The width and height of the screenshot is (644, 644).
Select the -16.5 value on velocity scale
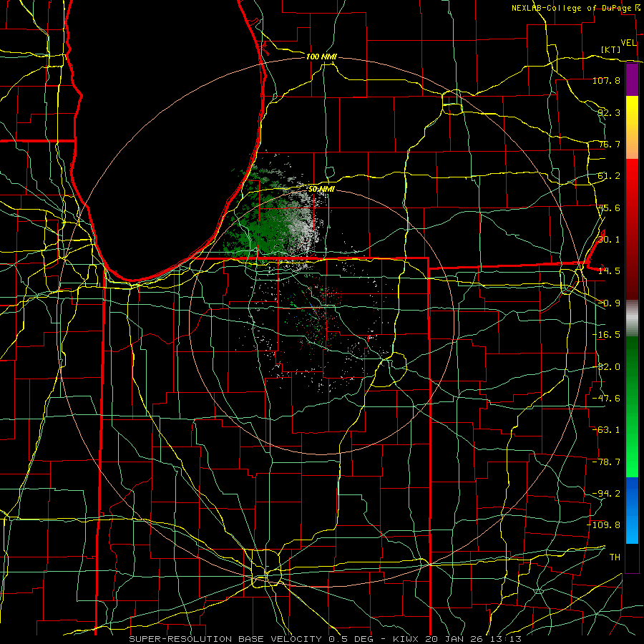[606, 335]
